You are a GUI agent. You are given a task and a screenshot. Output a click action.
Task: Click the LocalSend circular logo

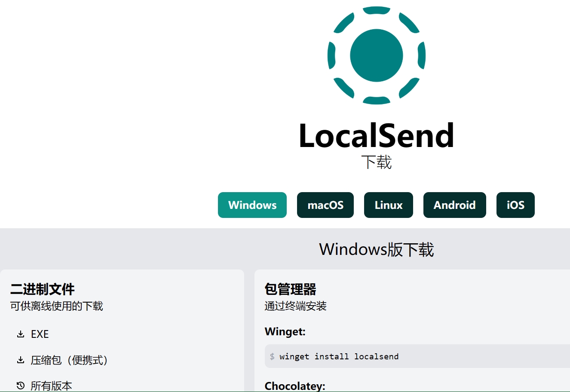376,55
